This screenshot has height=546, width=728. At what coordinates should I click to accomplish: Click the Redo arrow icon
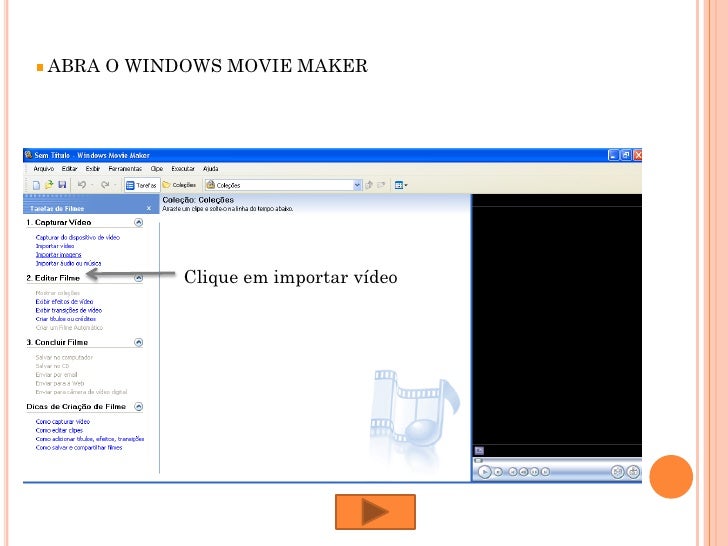coord(105,185)
